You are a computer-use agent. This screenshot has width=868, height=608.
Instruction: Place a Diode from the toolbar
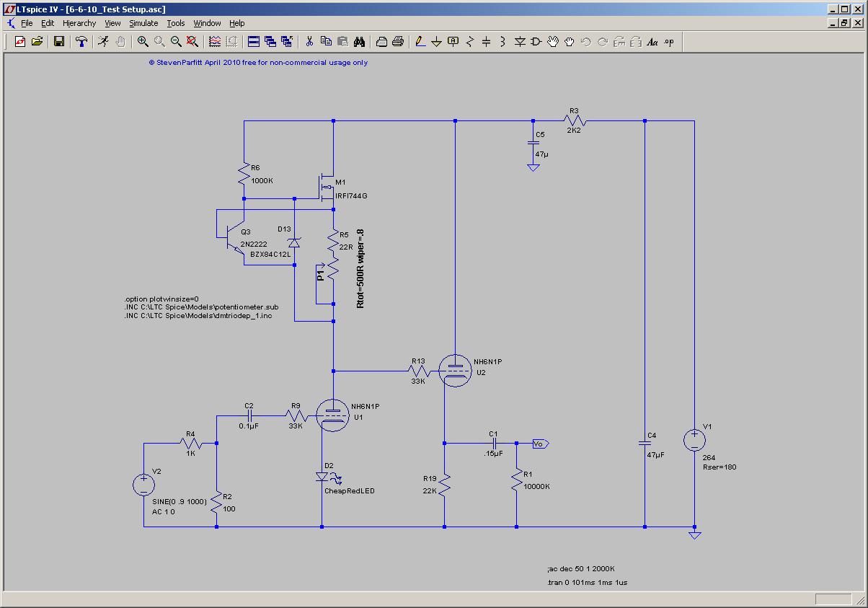coord(520,42)
